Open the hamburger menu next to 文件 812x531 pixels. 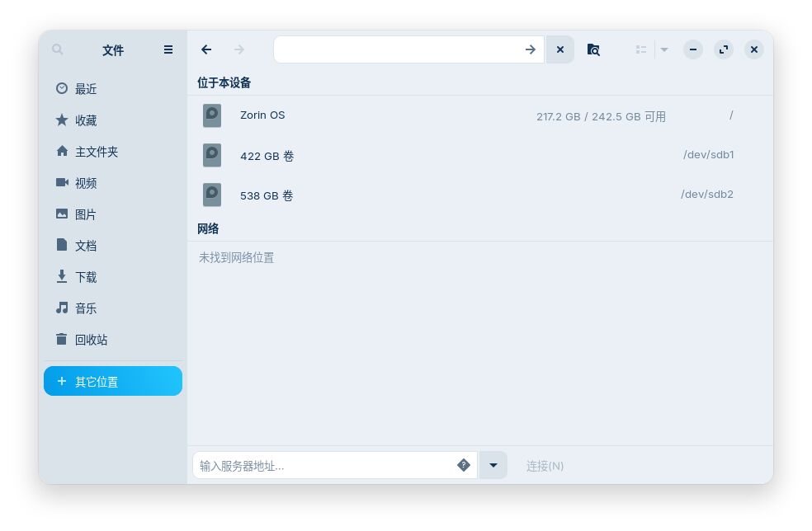168,49
